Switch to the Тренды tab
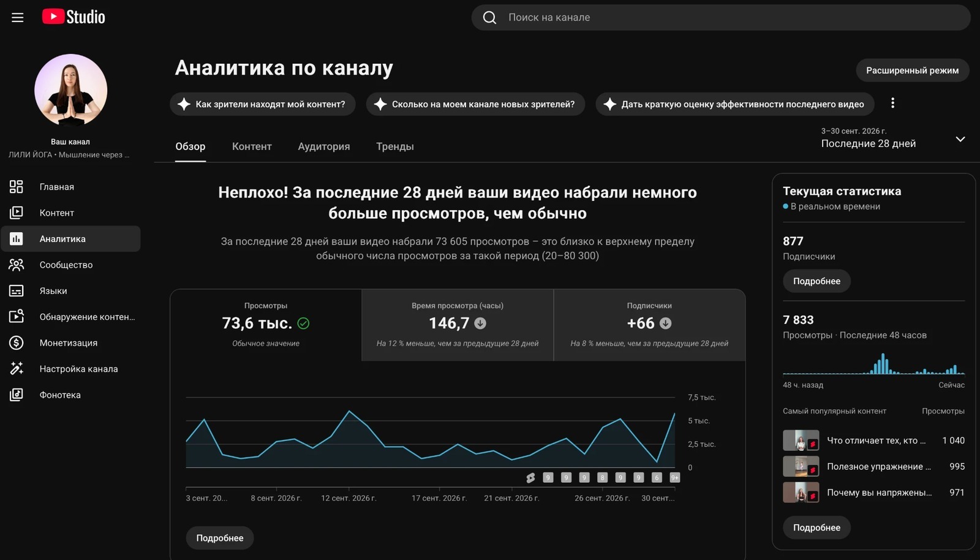The image size is (980, 560). [x=395, y=146]
